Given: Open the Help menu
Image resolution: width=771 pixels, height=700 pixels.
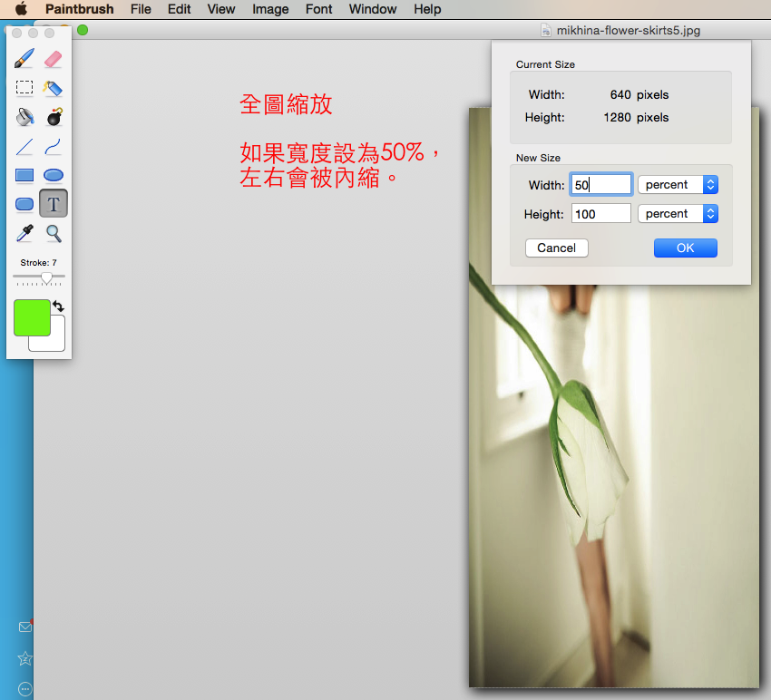Looking at the screenshot, I should point(427,9).
